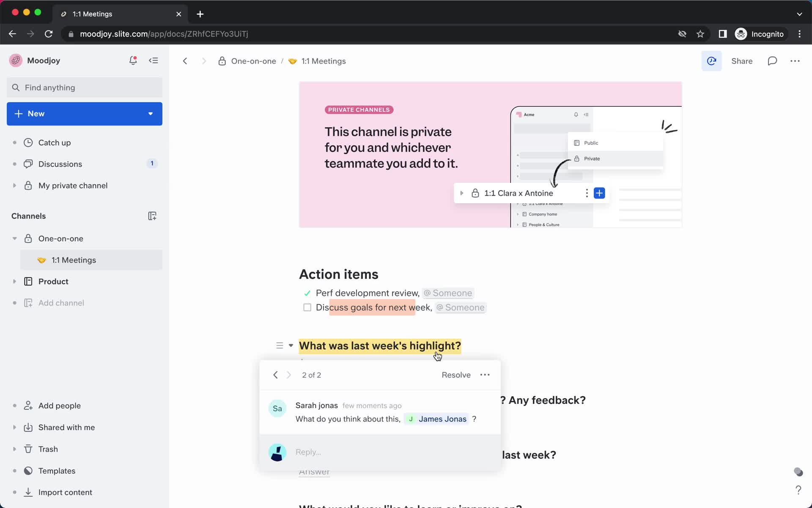Click the Moodjoy app icon in sidebar
Image resolution: width=812 pixels, height=508 pixels.
[x=16, y=60]
